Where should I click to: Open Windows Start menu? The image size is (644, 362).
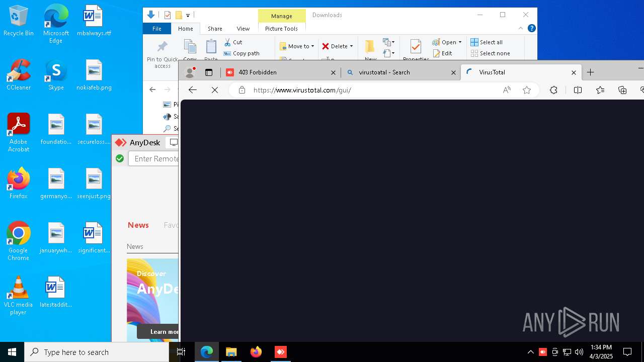click(x=12, y=352)
